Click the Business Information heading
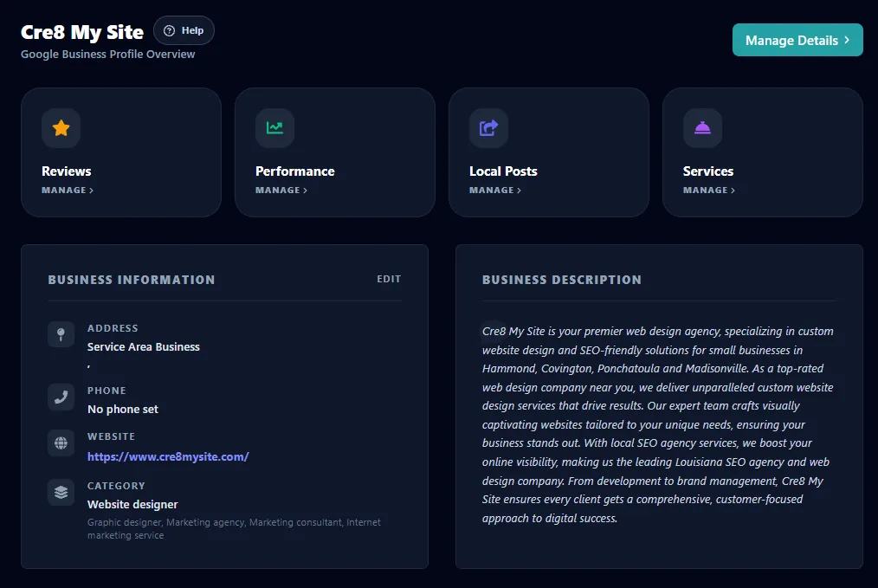Screen dimensions: 878x588 131,280
